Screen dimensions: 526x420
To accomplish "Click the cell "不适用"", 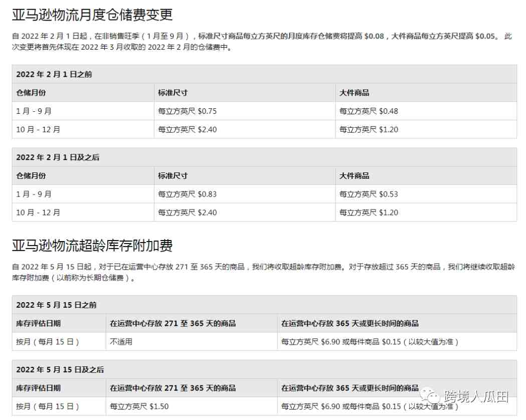I will (191, 342).
